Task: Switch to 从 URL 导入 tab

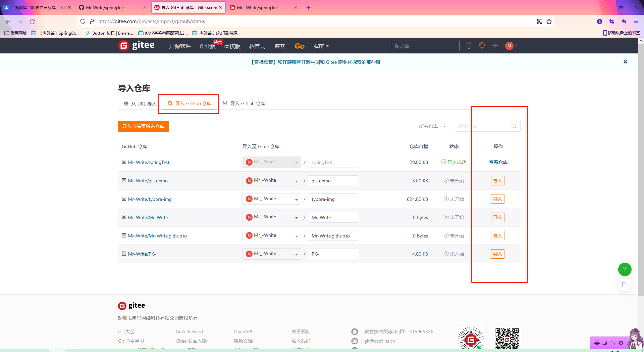Action: [140, 103]
